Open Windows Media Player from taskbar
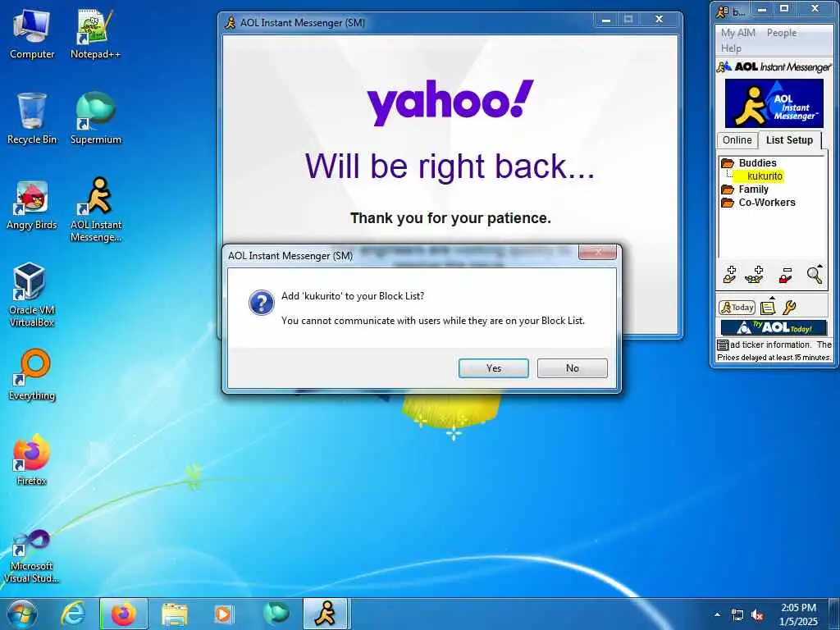 223,614
